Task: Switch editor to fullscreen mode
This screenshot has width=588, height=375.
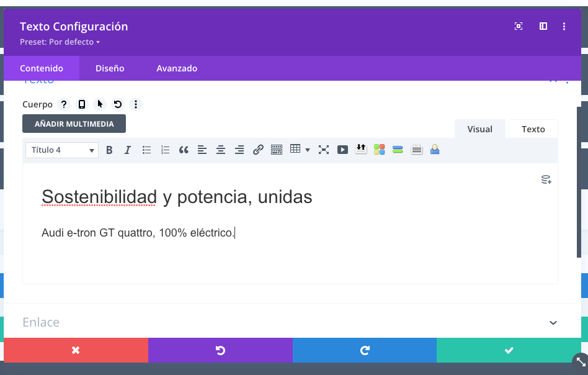Action: point(324,150)
